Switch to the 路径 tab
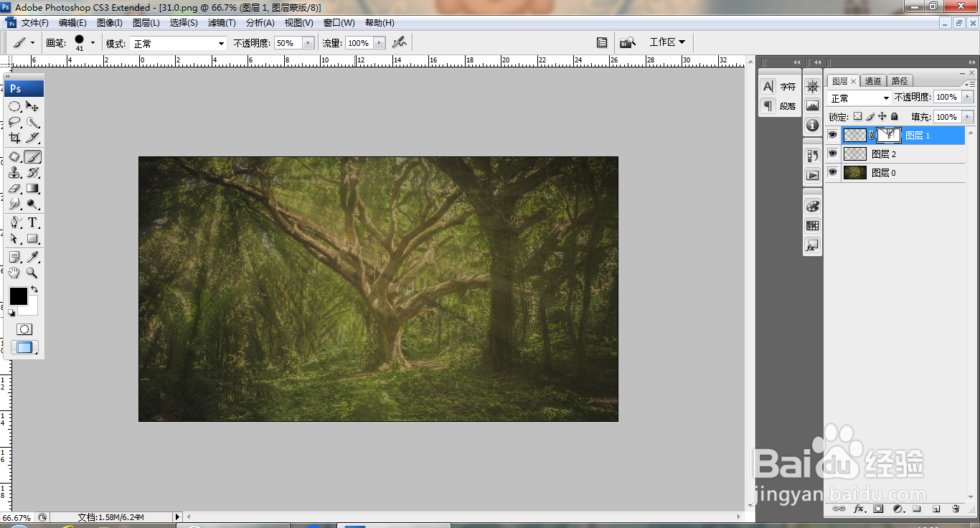Viewport: 980px width, 528px height. [x=899, y=81]
